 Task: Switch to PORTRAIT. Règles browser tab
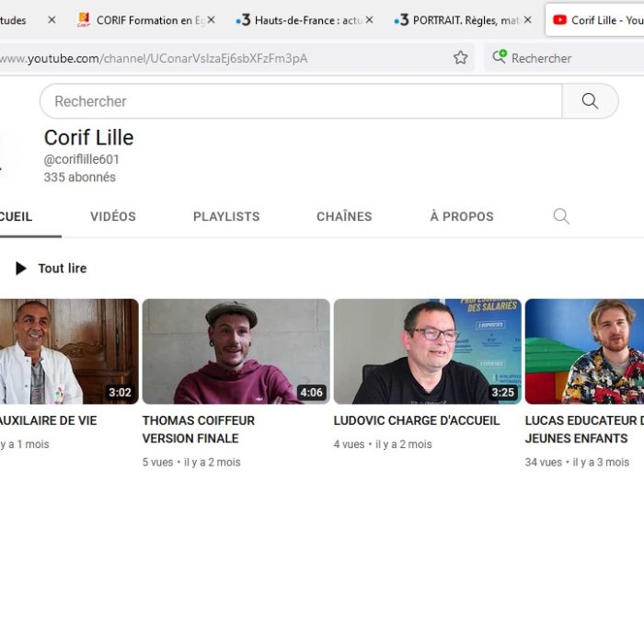pyautogui.click(x=463, y=20)
